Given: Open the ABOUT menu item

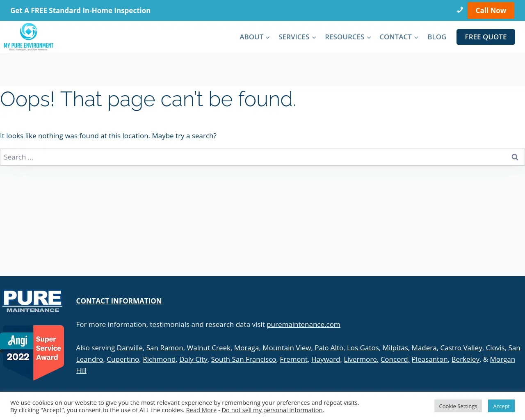Looking at the screenshot, I should [x=251, y=37].
